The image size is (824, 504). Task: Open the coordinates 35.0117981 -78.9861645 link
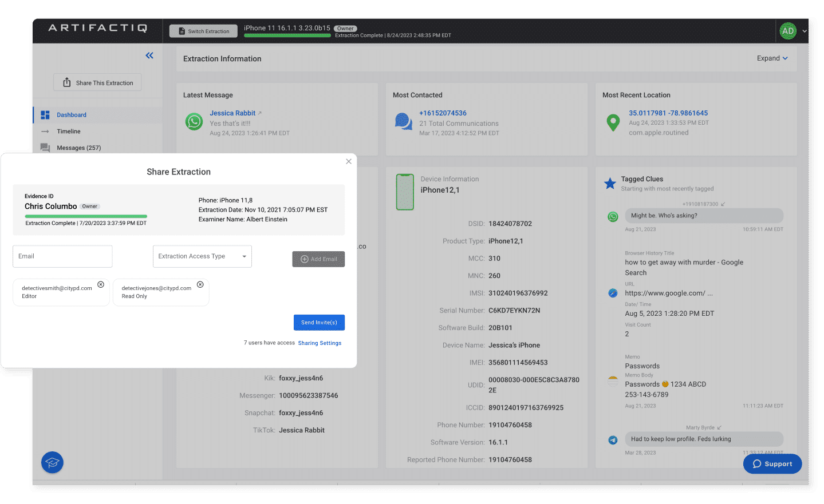click(x=668, y=113)
